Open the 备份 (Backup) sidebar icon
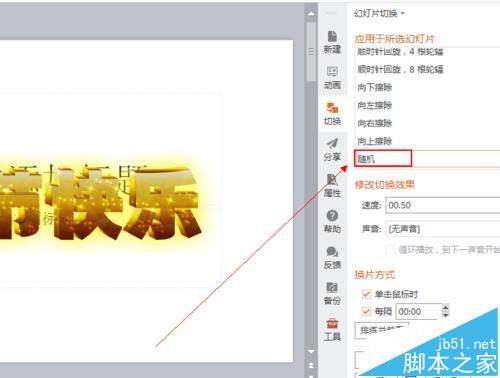Image resolution: width=500 pixels, height=378 pixels. (332, 294)
